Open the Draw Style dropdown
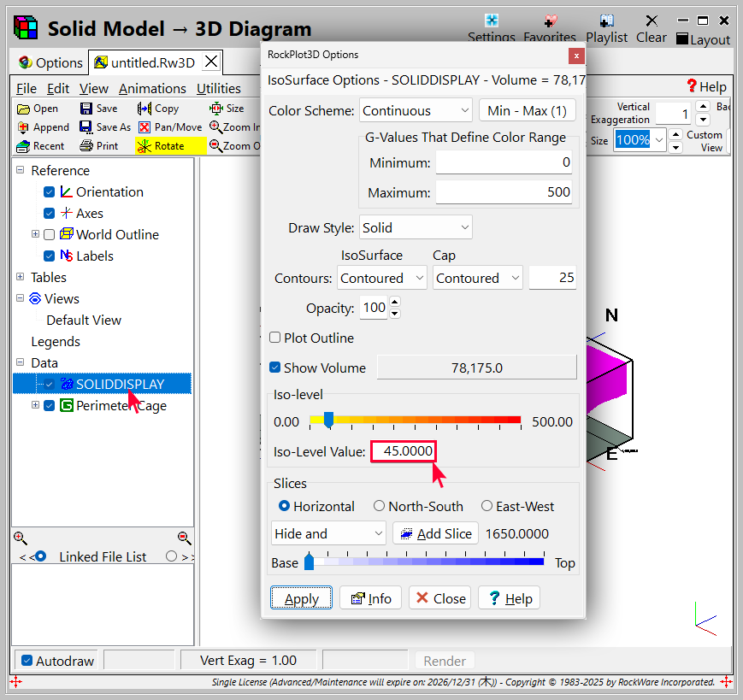The width and height of the screenshot is (743, 700). click(x=416, y=228)
